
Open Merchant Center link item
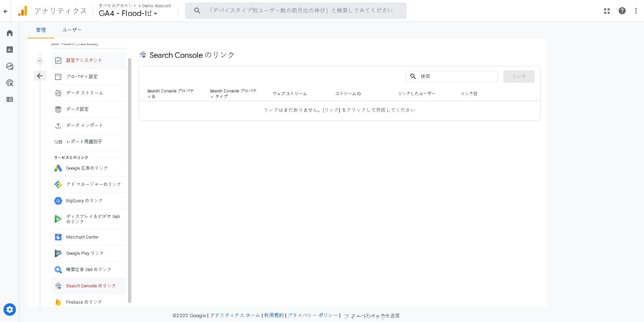point(89,237)
